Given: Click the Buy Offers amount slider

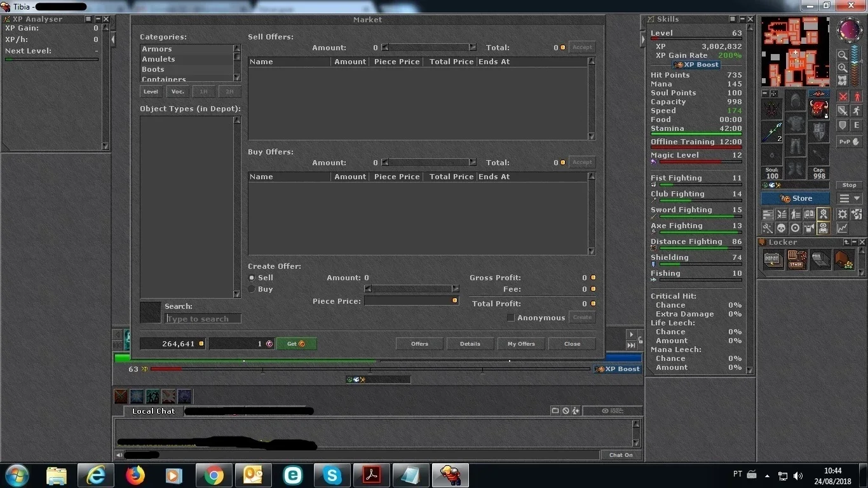Looking at the screenshot, I should click(x=429, y=163).
